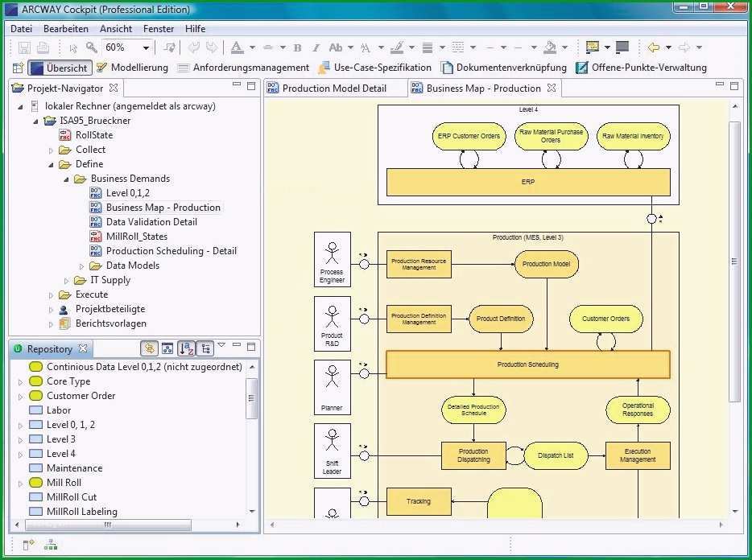
Task: Apply bold formatting with B icon
Action: click(297, 47)
